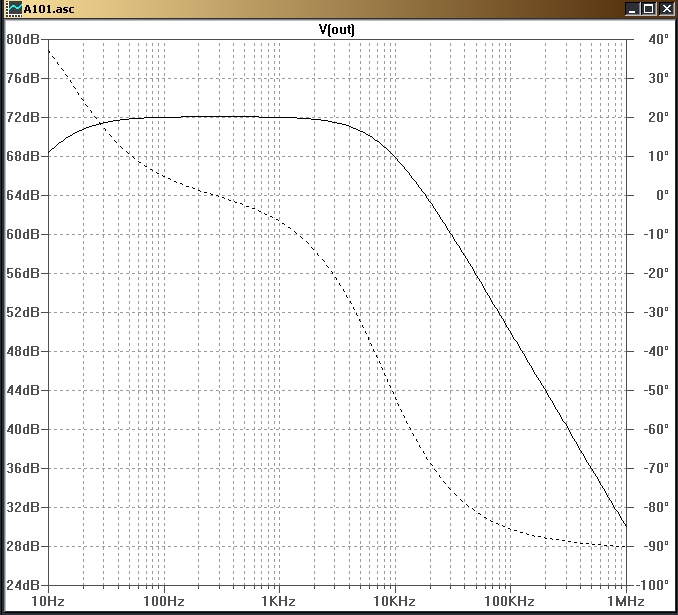This screenshot has width=678, height=615.
Task: Click the 28dB left axis label
Action: click(x=22, y=546)
